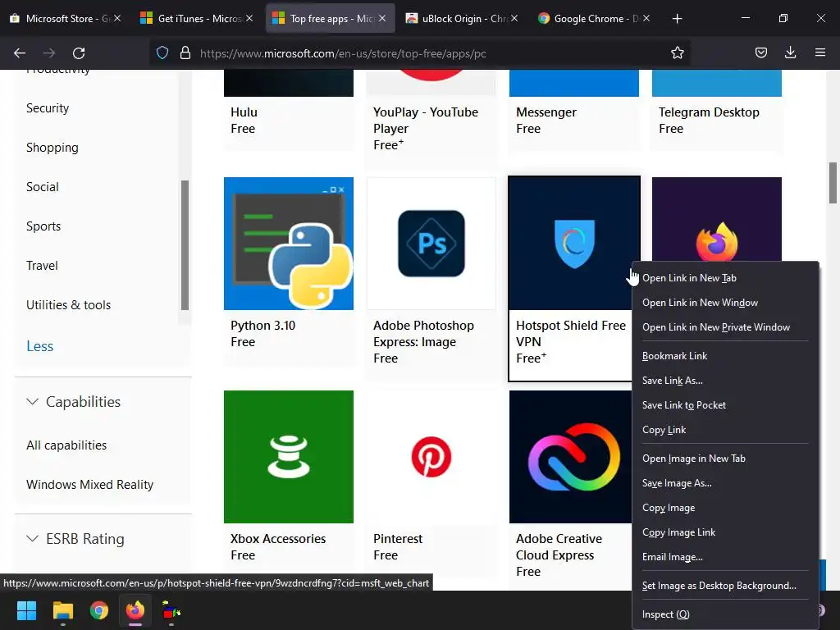Click the category sidebar scrollbar thumb
Image resolution: width=840 pixels, height=630 pixels.
[185, 245]
